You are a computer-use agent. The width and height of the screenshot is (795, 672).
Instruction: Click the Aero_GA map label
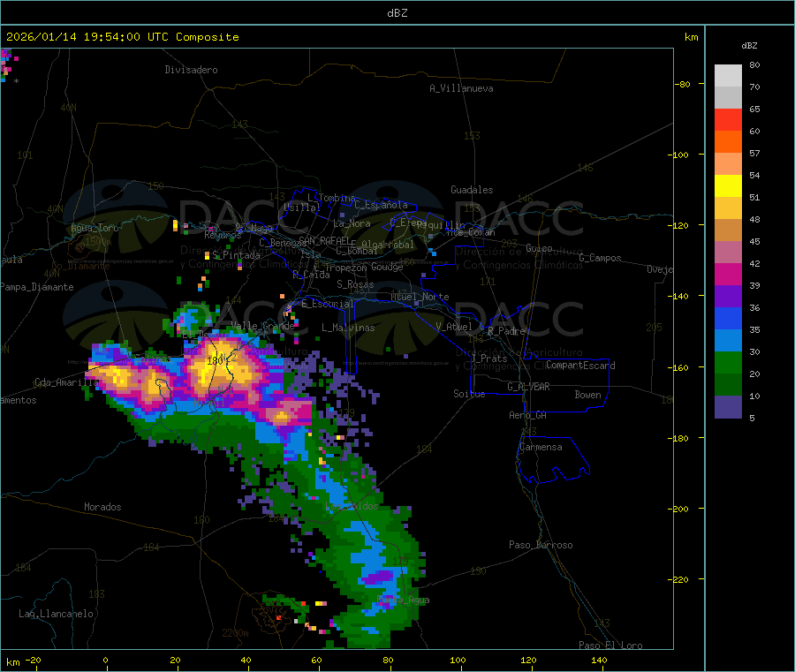coord(528,415)
